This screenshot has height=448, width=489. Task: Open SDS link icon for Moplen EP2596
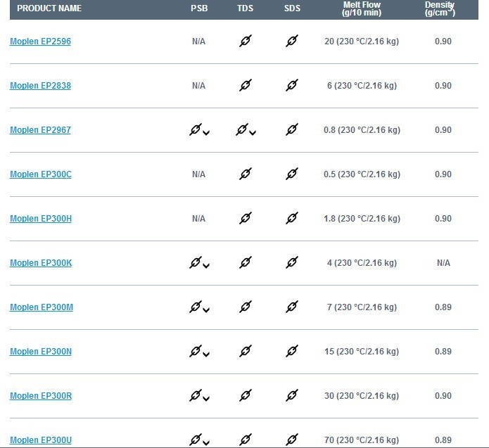292,41
